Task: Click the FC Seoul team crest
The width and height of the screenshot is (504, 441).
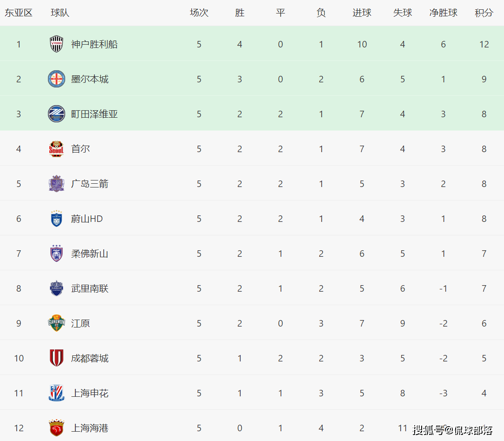Action: tap(56, 149)
